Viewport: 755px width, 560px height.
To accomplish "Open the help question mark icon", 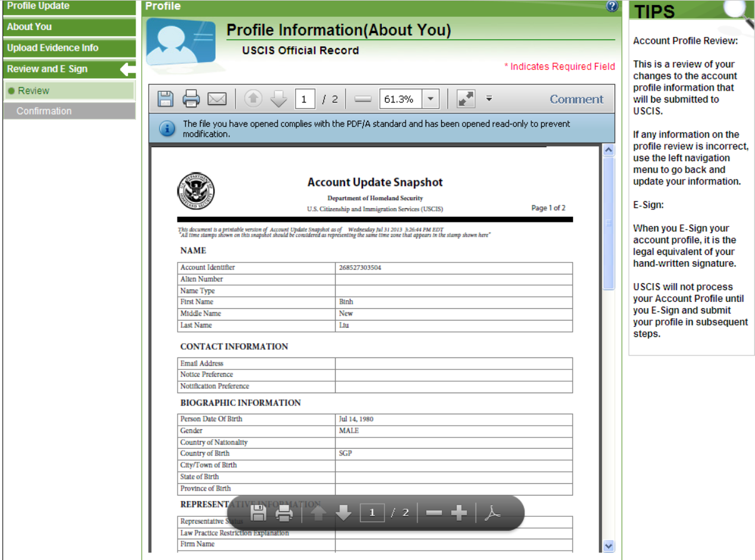I will [612, 6].
